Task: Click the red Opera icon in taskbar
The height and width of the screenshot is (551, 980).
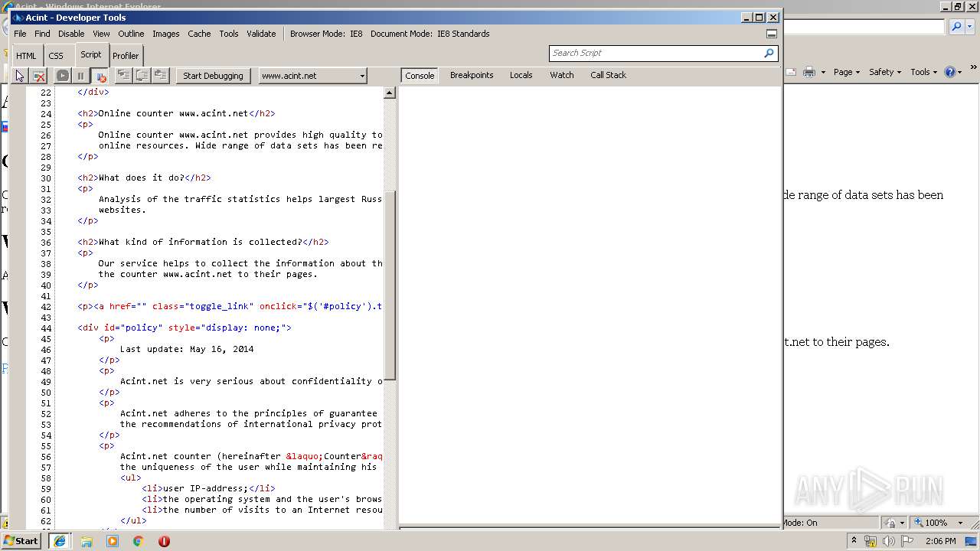Action: 164,541
